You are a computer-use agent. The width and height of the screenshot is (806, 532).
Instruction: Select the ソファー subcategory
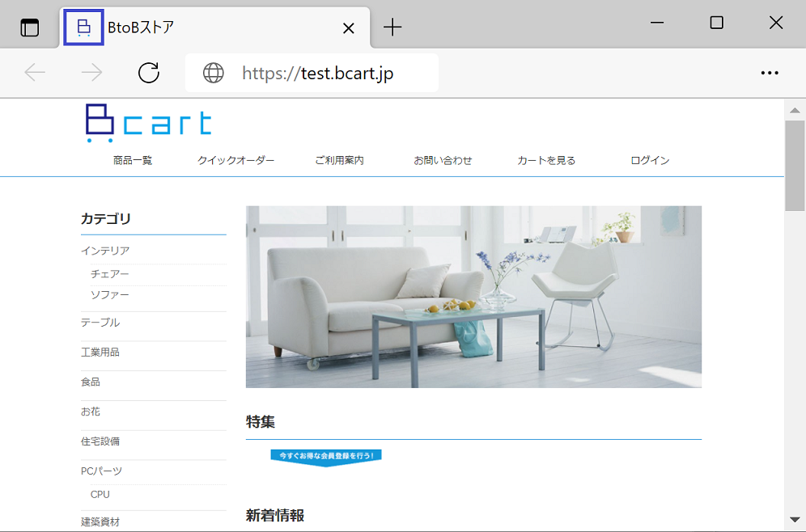(x=110, y=295)
